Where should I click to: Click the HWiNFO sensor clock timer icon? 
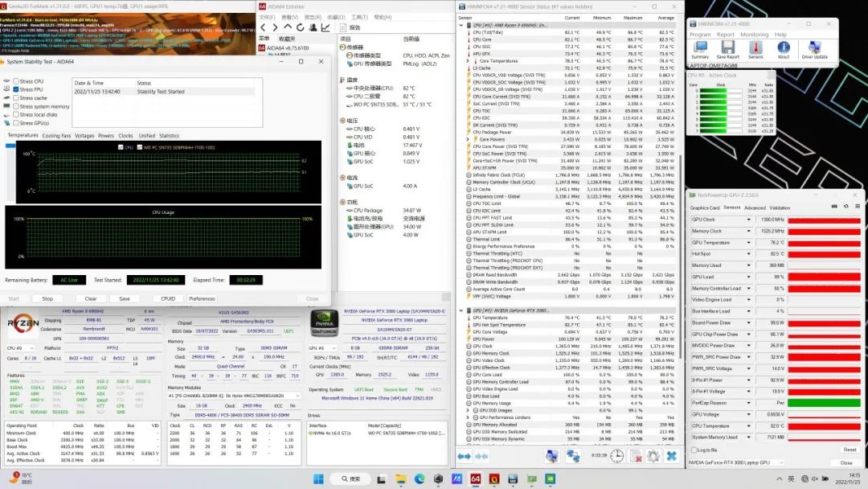[617, 456]
